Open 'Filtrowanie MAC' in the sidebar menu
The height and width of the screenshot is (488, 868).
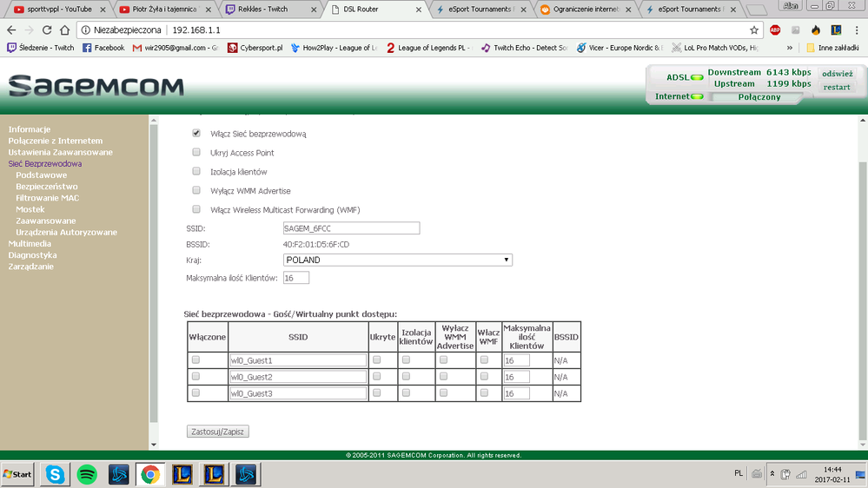47,198
